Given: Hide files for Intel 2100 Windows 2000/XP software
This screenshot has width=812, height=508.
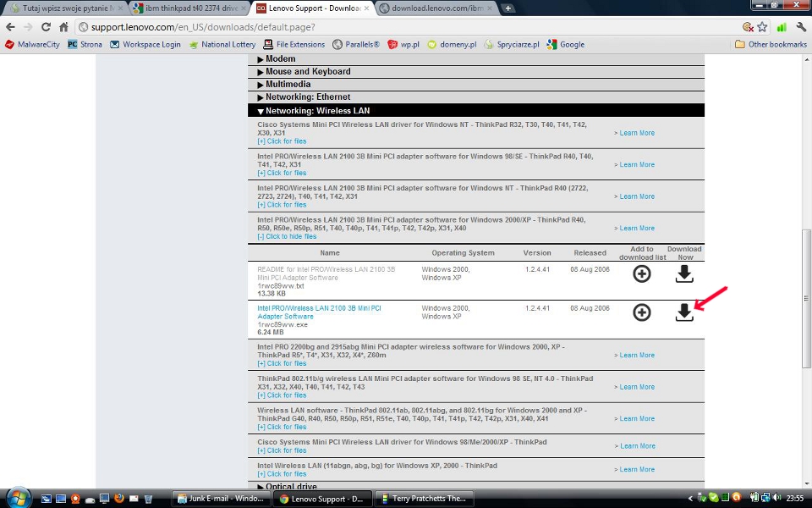Looking at the screenshot, I should (287, 236).
